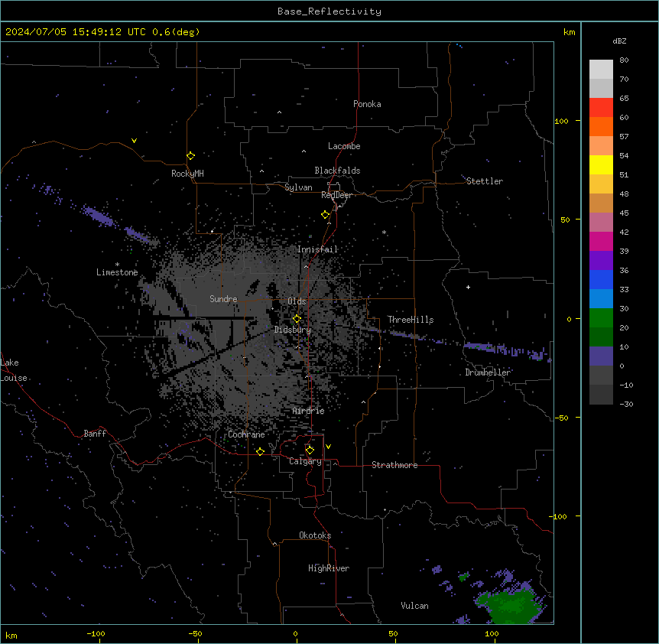Click the purple echo streak above Drumheller
659x644 pixels.
[506, 350]
